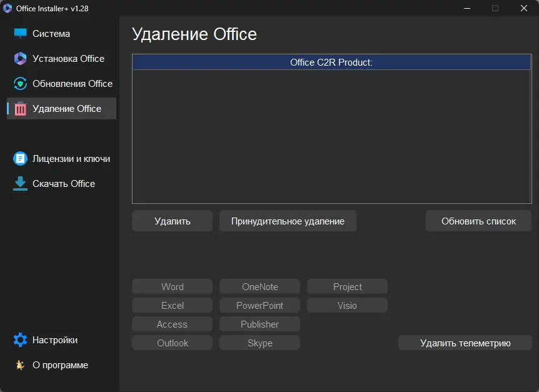The height and width of the screenshot is (392, 539).
Task: Select the Word app button
Action: click(172, 287)
